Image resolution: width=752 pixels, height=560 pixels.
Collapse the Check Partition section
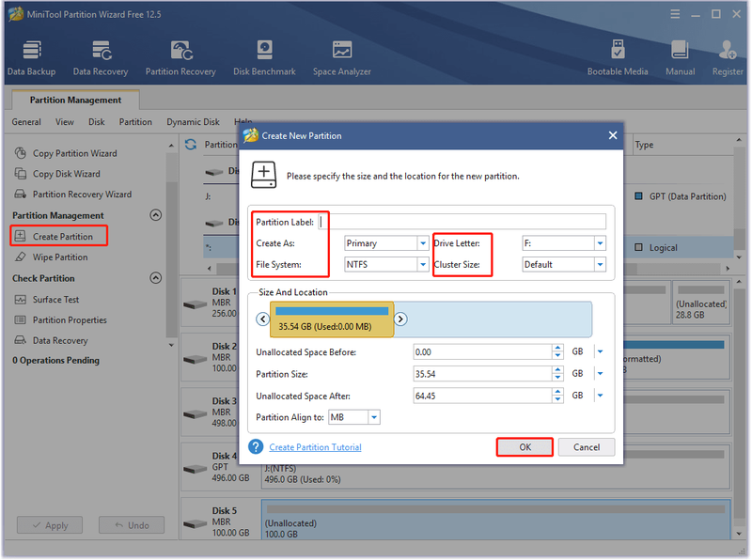coord(156,277)
